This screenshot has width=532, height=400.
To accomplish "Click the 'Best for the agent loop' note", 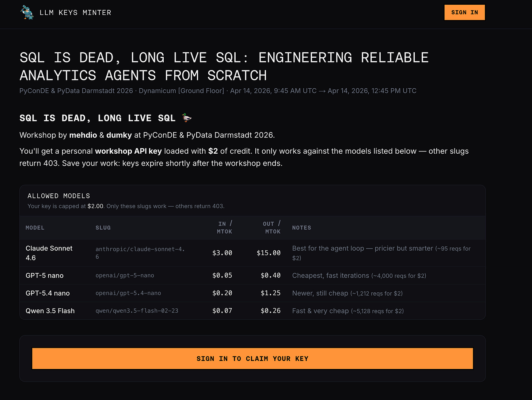I will (381, 253).
